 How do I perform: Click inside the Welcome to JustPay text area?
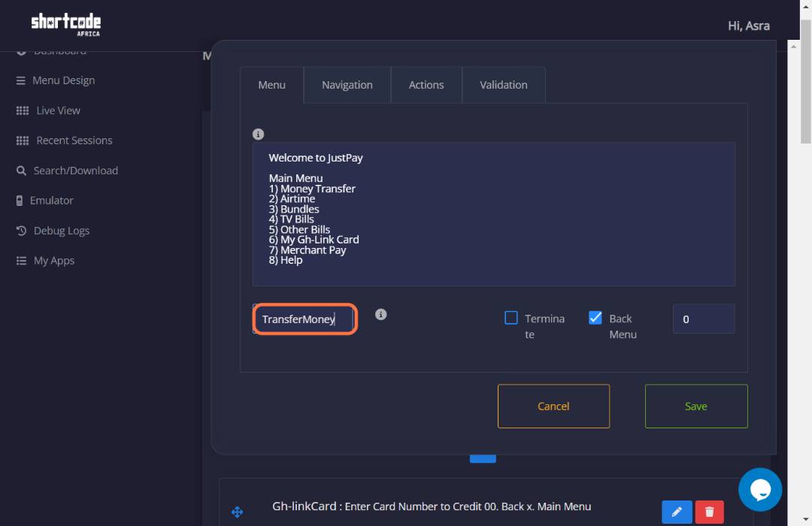pyautogui.click(x=493, y=214)
